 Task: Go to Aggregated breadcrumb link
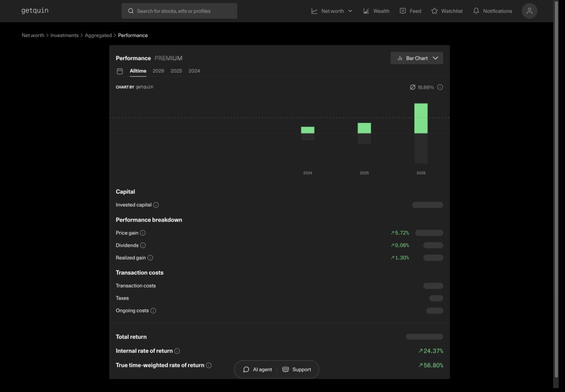[x=98, y=35]
